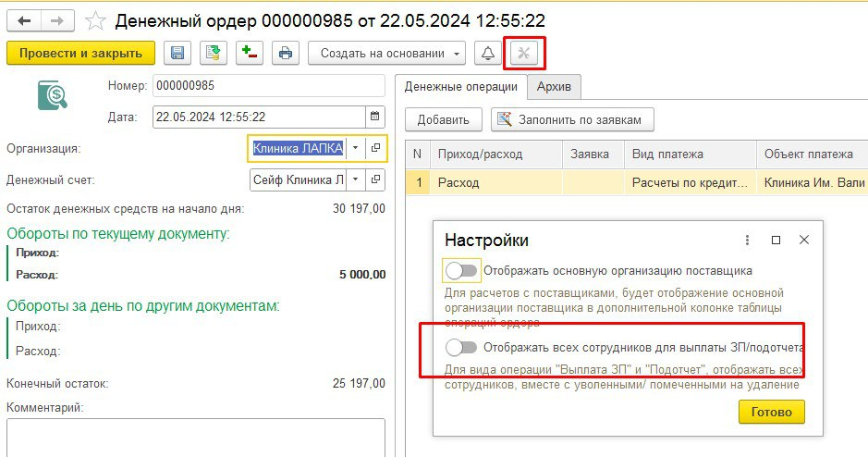Click the save diskette icon
Screen dimensions: 868x457
coord(178,53)
